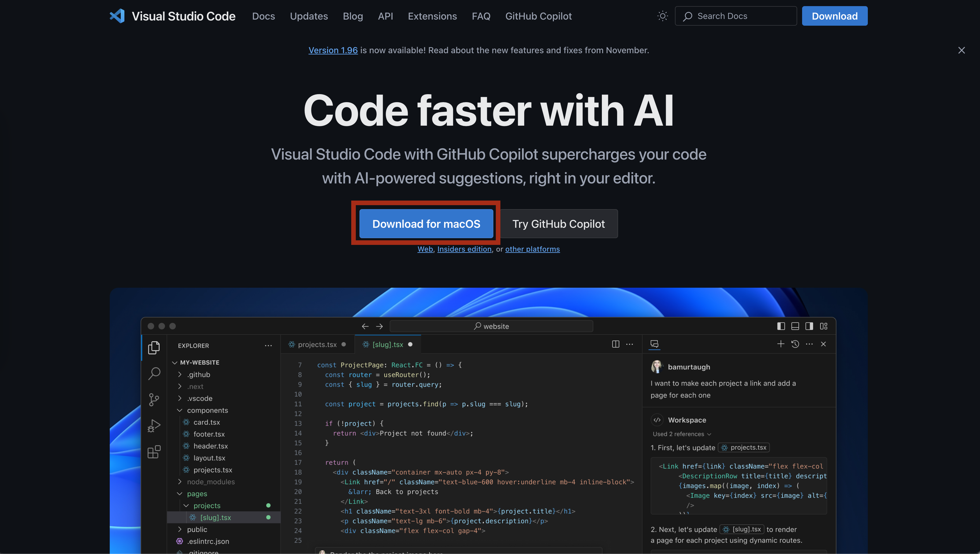Expand the node_modules folder

pyautogui.click(x=180, y=482)
